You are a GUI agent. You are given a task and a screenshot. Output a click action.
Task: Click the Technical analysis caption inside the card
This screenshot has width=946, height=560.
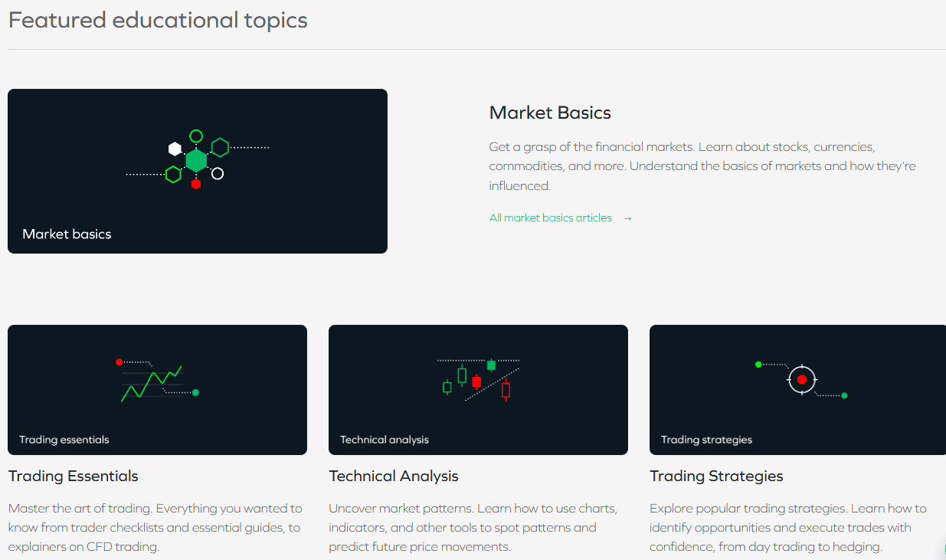point(385,440)
